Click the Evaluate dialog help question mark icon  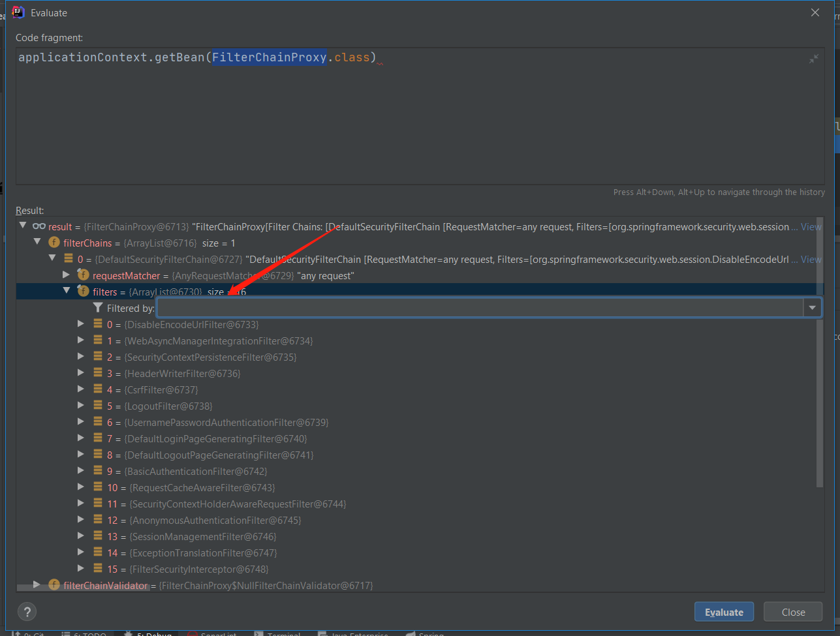[x=27, y=612]
